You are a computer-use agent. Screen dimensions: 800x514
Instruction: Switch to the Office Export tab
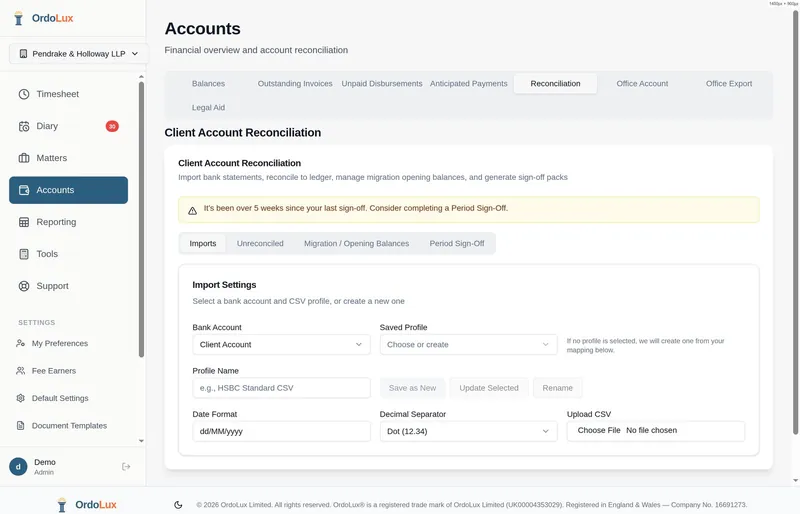[729, 84]
